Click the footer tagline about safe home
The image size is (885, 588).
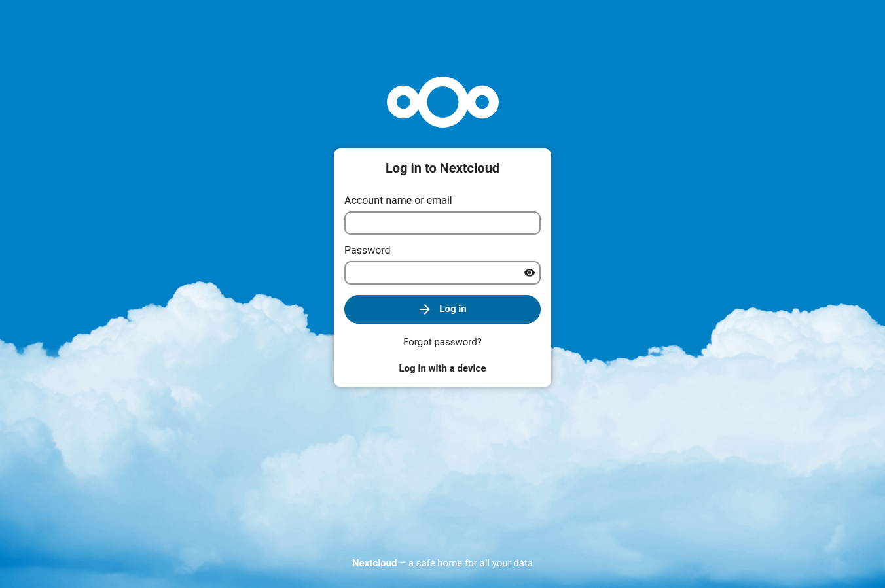coord(470,563)
